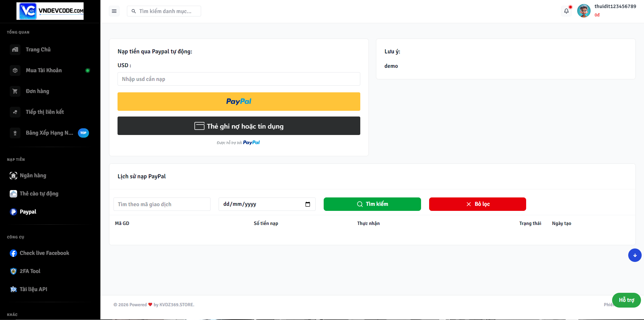Click the Facebook icon for Check live
644x320 pixels.
13,253
